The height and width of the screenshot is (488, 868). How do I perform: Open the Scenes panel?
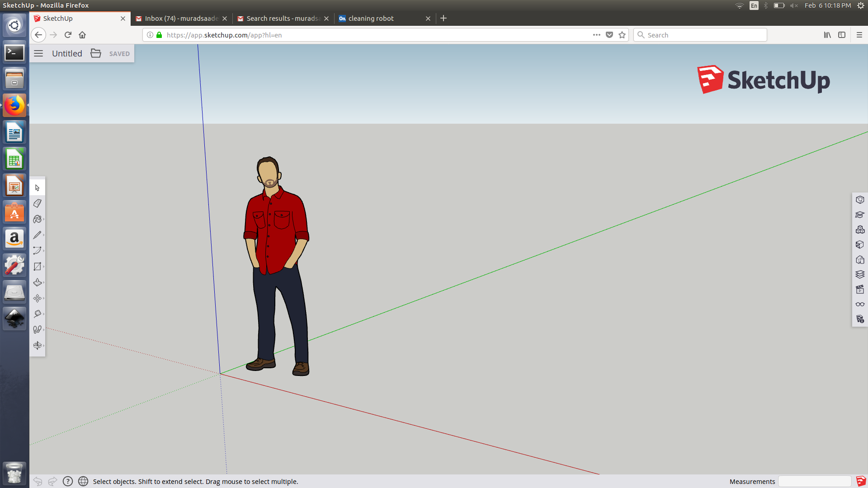860,289
